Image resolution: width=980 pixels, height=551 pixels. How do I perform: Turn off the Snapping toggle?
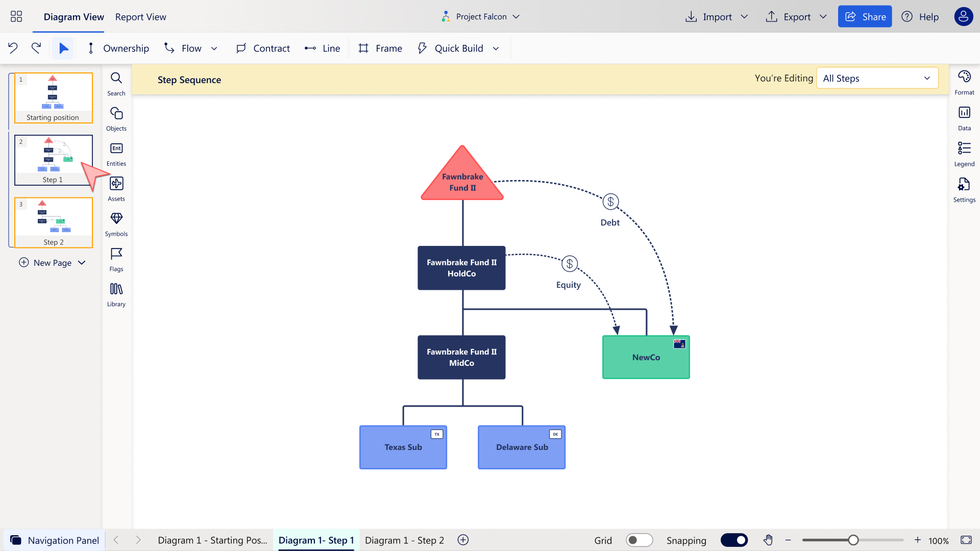tap(734, 540)
